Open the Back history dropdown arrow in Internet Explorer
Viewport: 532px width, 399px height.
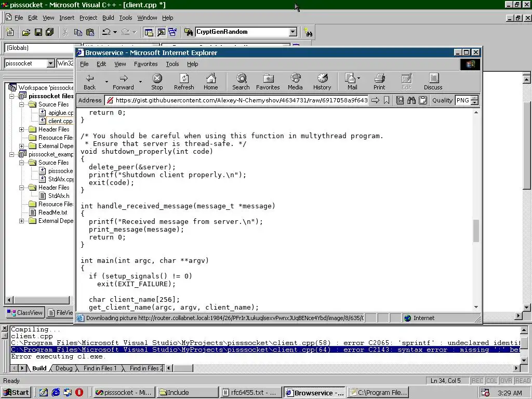click(x=107, y=82)
